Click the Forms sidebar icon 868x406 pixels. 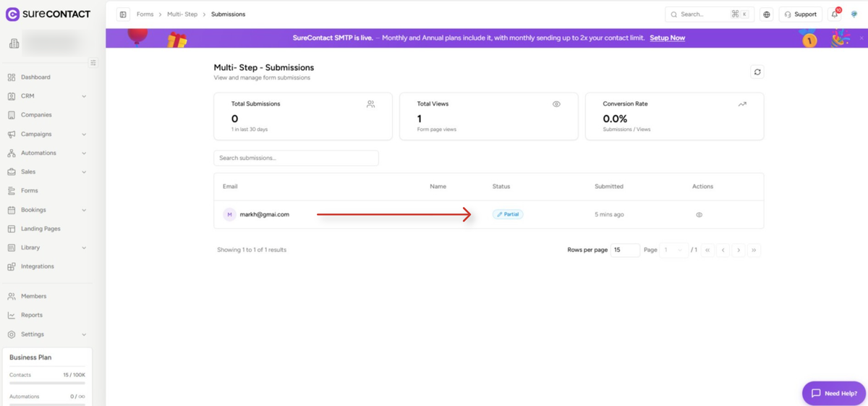click(12, 191)
